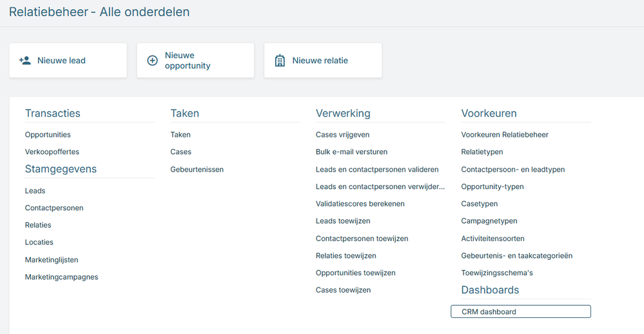Open Verkoopoffertes
The height and width of the screenshot is (334, 644).
52,152
